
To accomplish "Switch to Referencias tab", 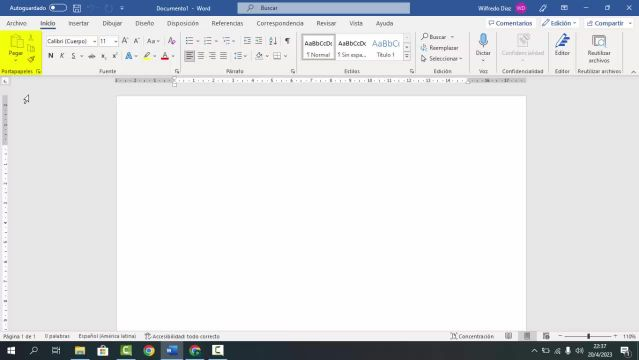I will (x=227, y=23).
